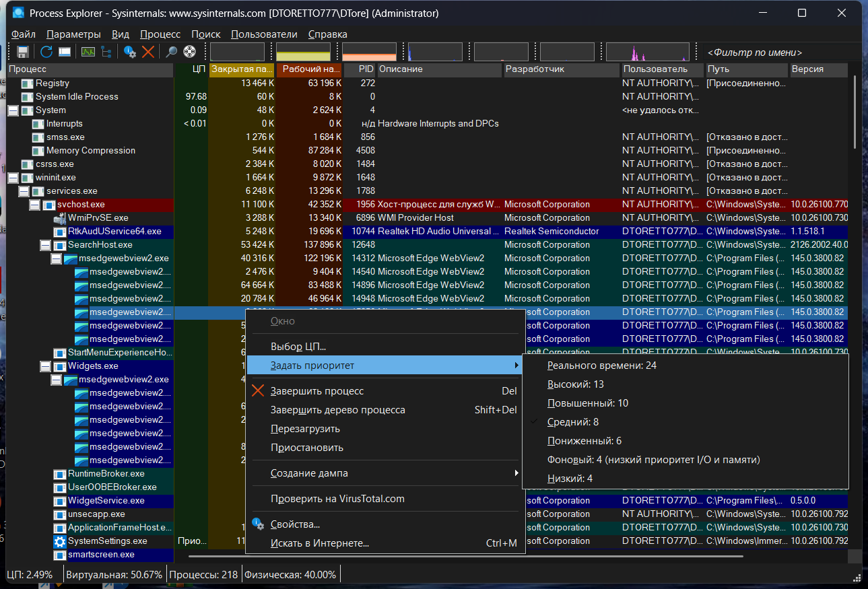Select the checked Средний: 8 priority option
Screen dimensions: 868x589
coord(572,422)
